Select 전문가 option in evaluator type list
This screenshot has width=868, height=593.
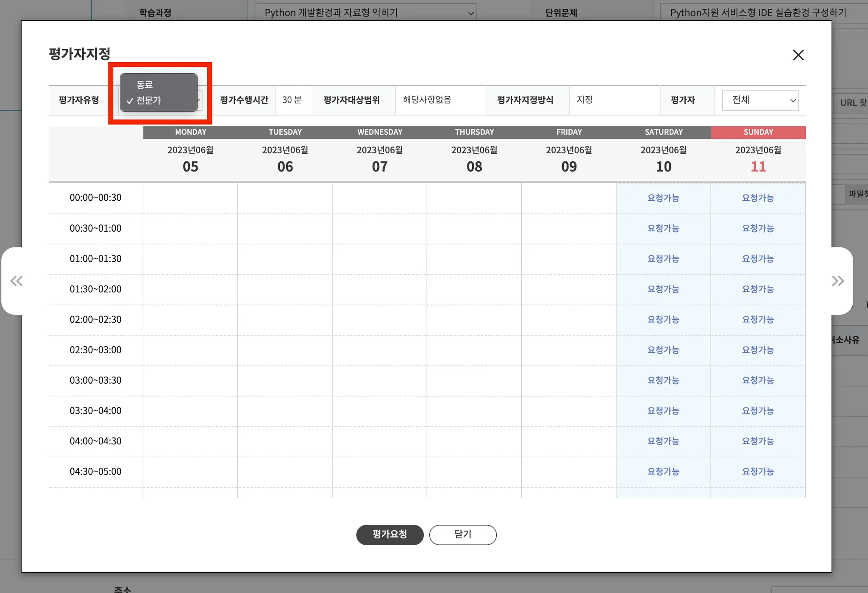pos(148,100)
